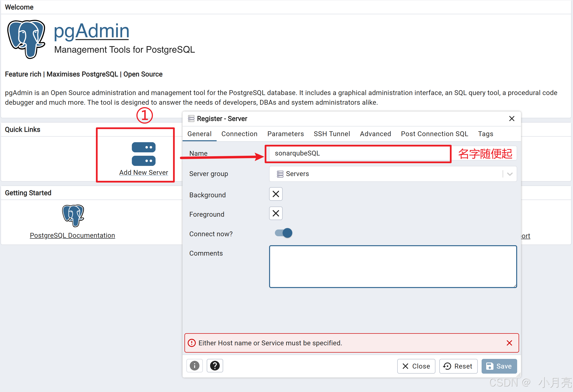Close the Register - Server dialog with X
Viewport: 573px width, 392px height.
512,118
